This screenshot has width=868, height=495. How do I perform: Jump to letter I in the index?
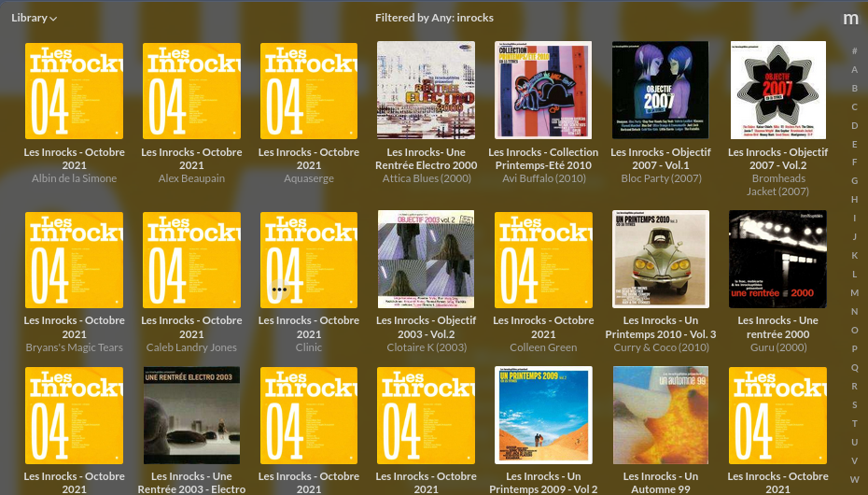pyautogui.click(x=855, y=219)
